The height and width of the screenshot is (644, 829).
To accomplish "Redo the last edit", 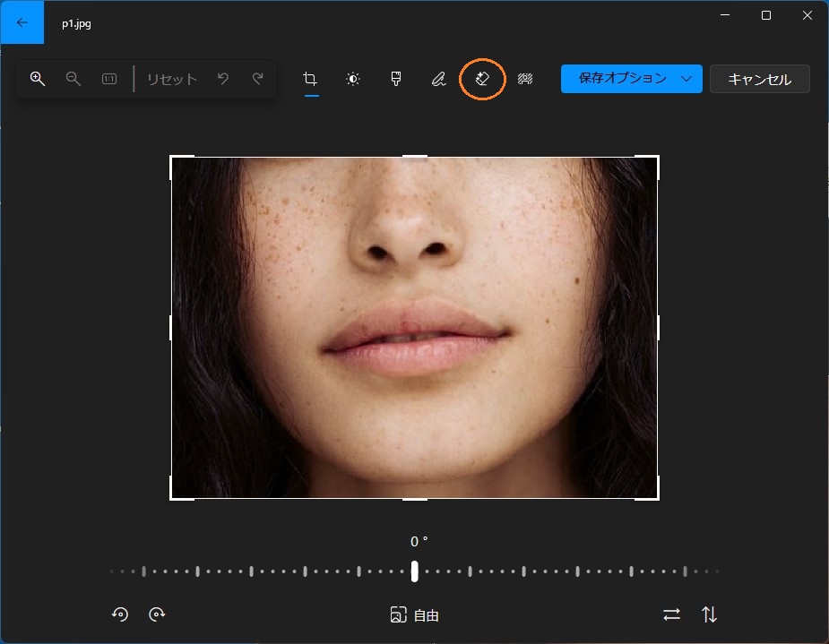I will click(x=257, y=79).
